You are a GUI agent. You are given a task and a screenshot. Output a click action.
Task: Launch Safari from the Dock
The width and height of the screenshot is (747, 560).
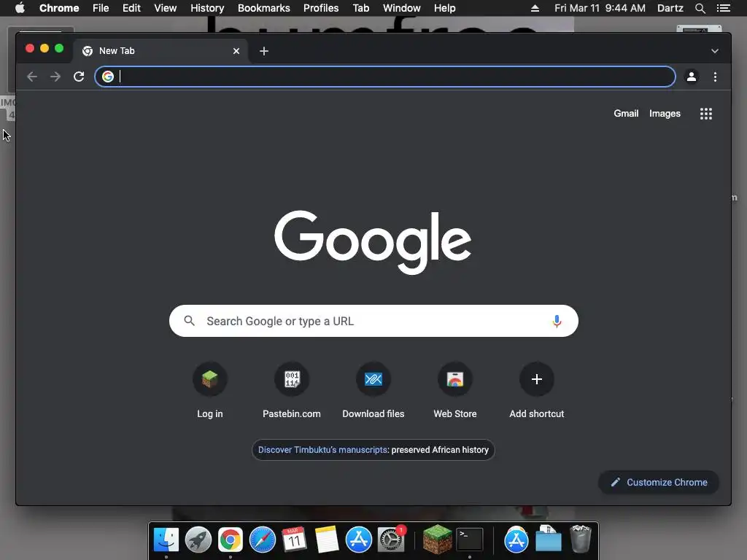(263, 540)
